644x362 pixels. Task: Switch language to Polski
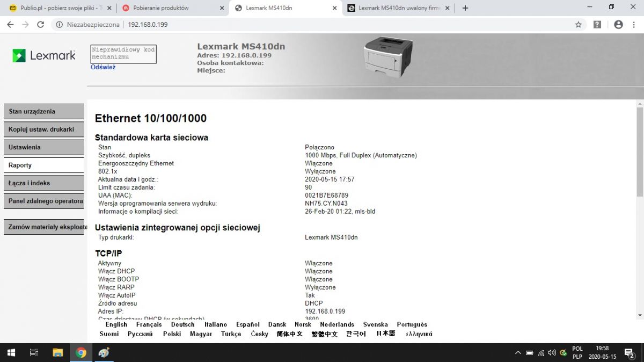(x=172, y=334)
